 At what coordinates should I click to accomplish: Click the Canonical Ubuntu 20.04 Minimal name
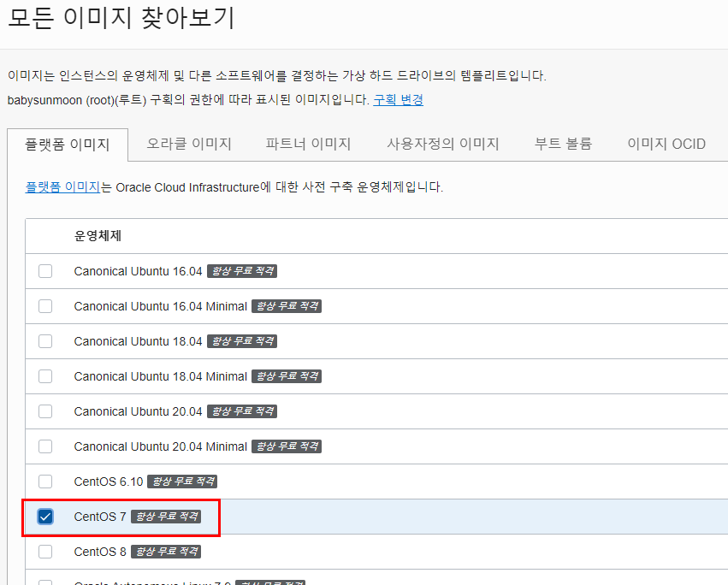point(160,446)
